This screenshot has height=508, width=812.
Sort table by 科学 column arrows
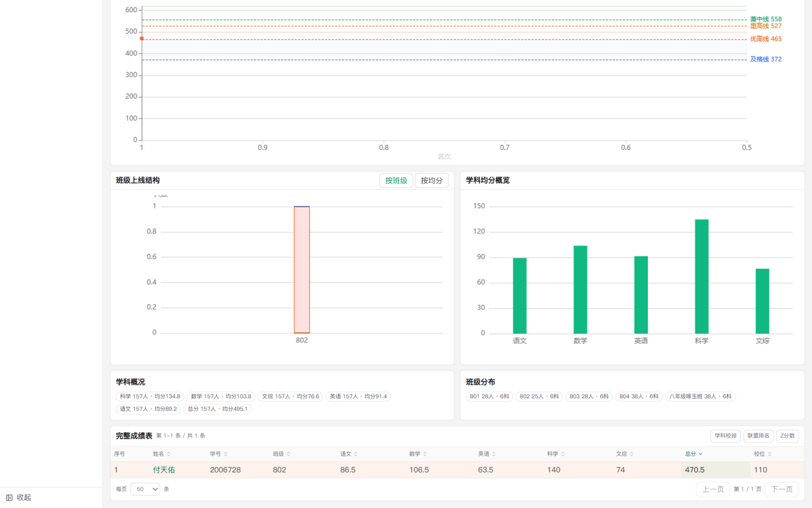[x=563, y=454]
